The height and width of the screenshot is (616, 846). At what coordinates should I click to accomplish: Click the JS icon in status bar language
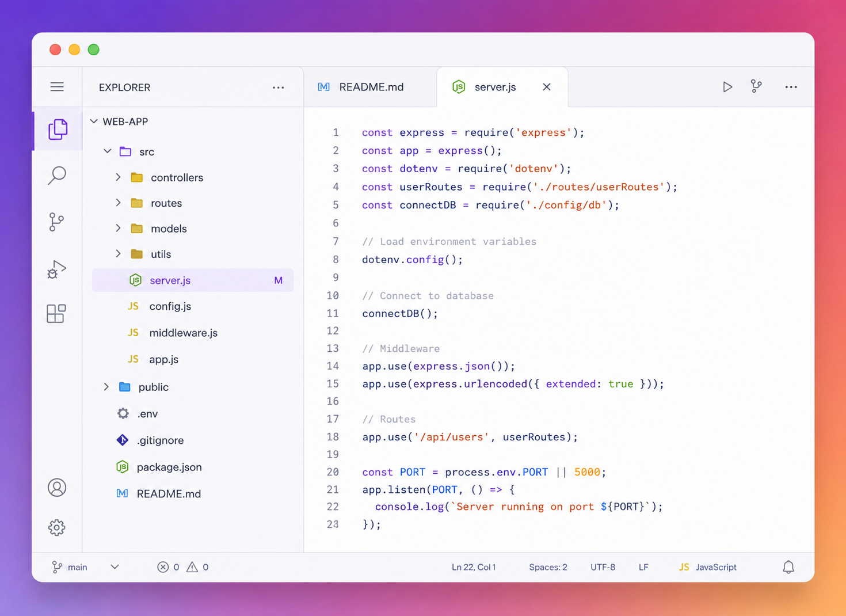pos(684,567)
